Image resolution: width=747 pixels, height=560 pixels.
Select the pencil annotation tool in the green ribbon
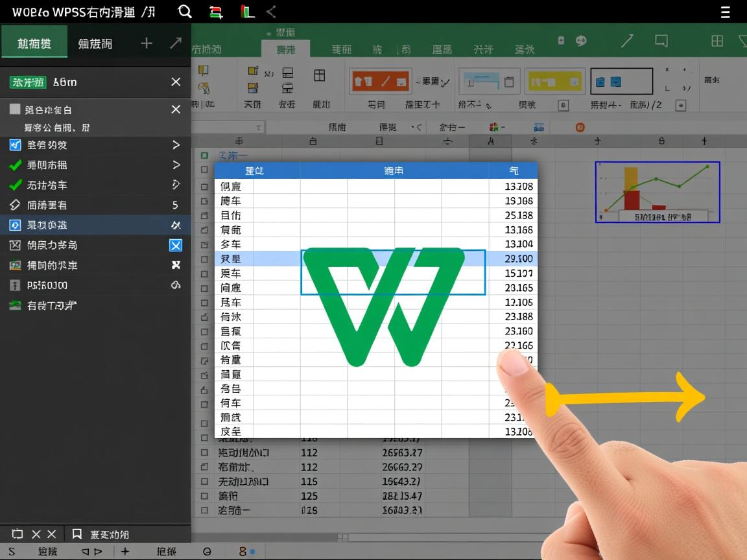(x=627, y=40)
